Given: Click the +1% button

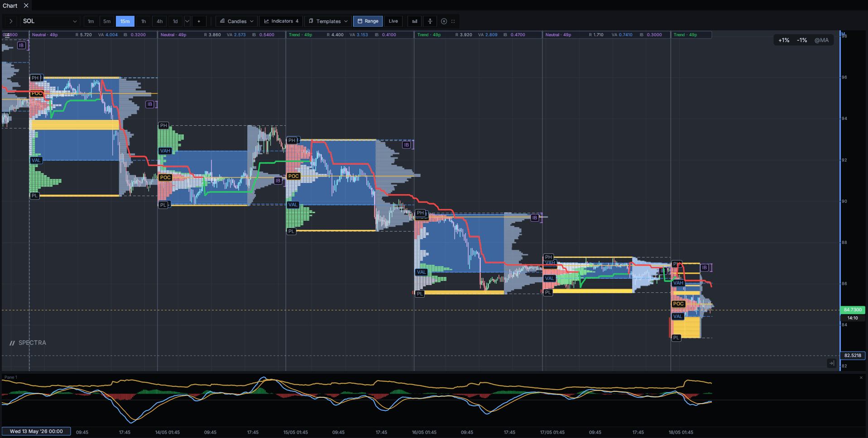Looking at the screenshot, I should click(784, 40).
